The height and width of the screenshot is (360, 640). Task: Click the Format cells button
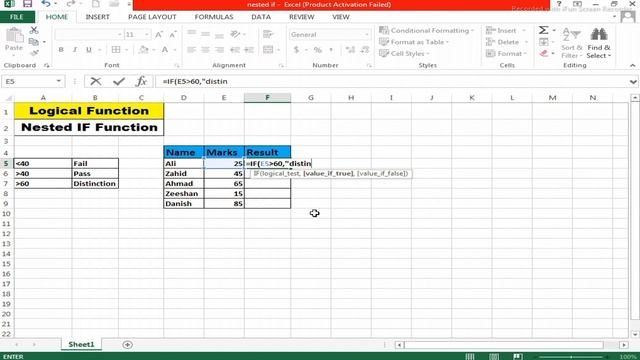pos(506,53)
